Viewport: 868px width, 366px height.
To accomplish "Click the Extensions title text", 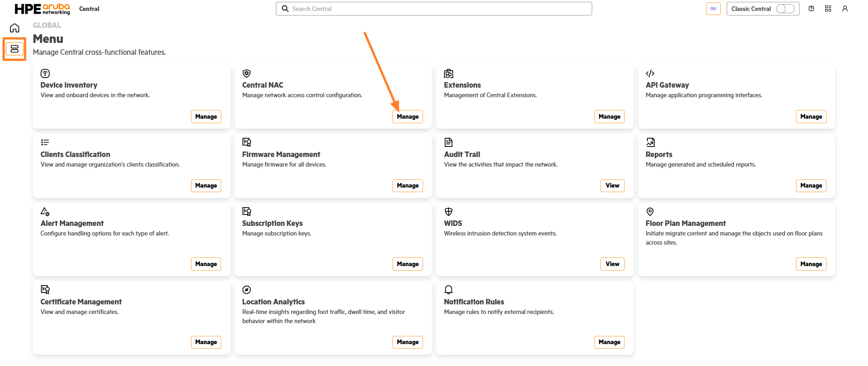I will 462,85.
